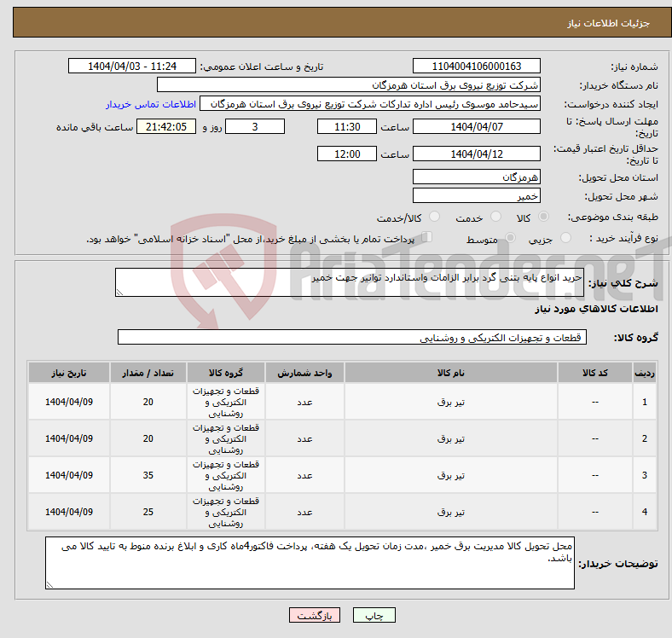Viewport: 672px width, 638px height.
Task: Select the متوسط purchase type radio
Action: click(x=510, y=237)
